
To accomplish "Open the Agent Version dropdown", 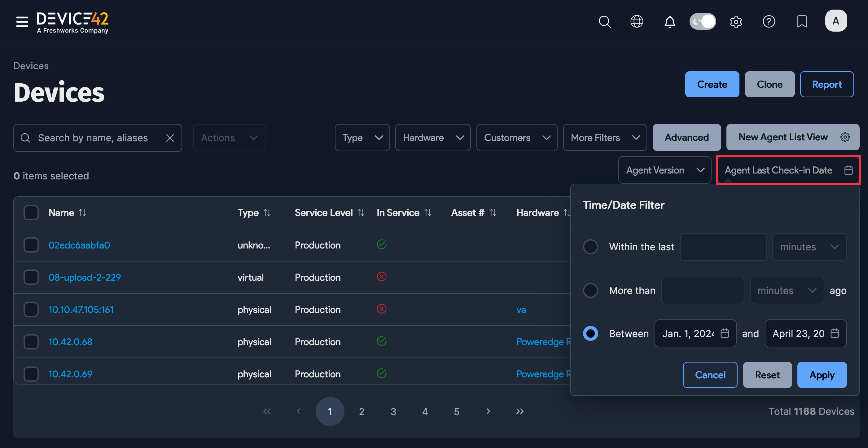I will (664, 170).
